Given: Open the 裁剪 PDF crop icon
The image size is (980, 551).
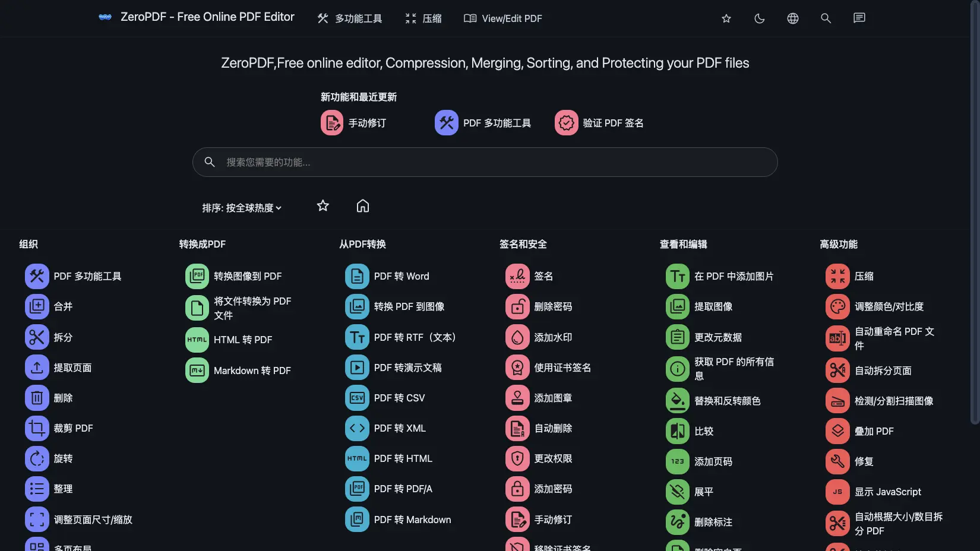Looking at the screenshot, I should pyautogui.click(x=37, y=428).
